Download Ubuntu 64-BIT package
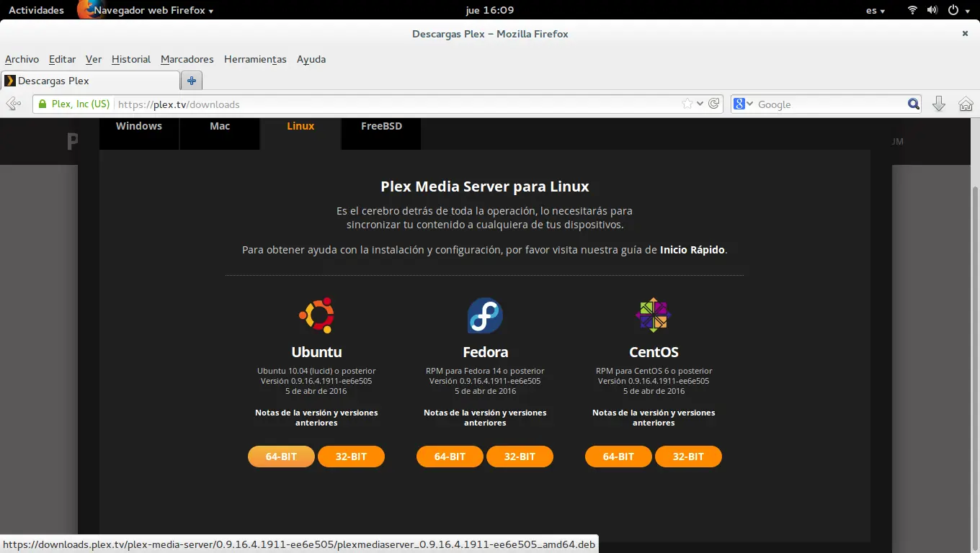 (x=281, y=457)
